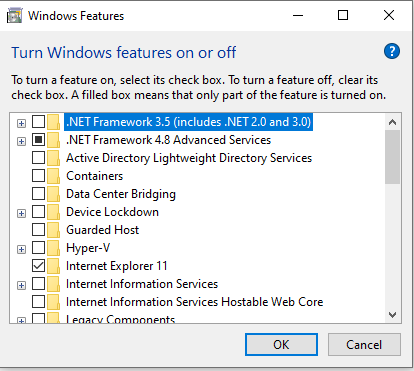The width and height of the screenshot is (414, 371).
Task: Expand the Hyper-V feature tree
Action: pos(21,250)
